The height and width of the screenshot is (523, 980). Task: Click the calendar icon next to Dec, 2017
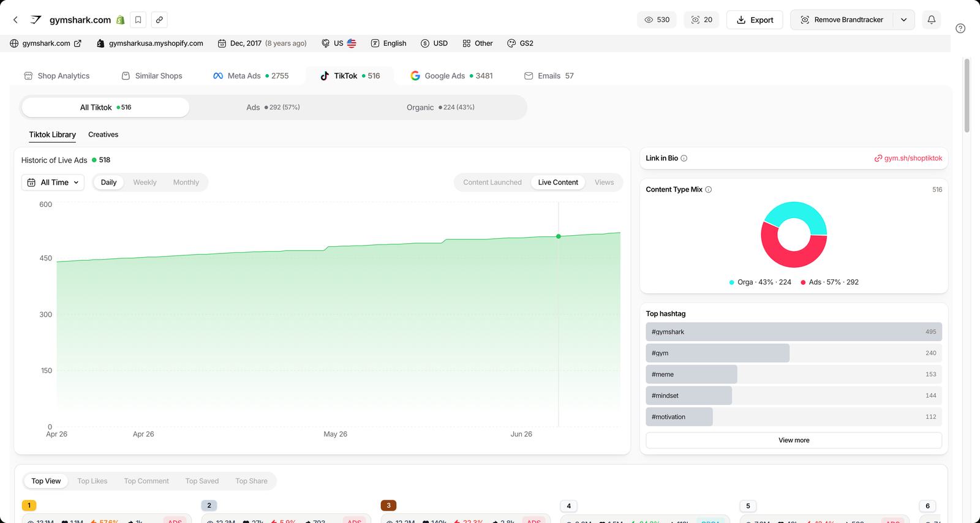click(222, 43)
